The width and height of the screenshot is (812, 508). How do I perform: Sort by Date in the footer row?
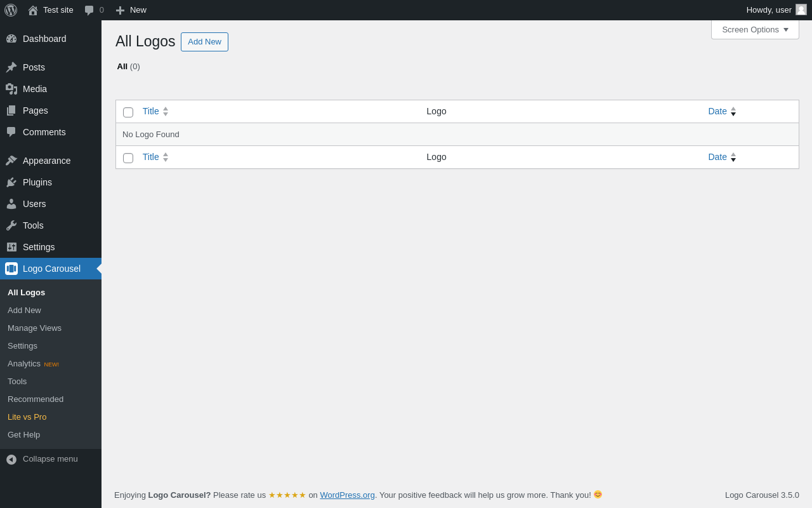point(722,157)
